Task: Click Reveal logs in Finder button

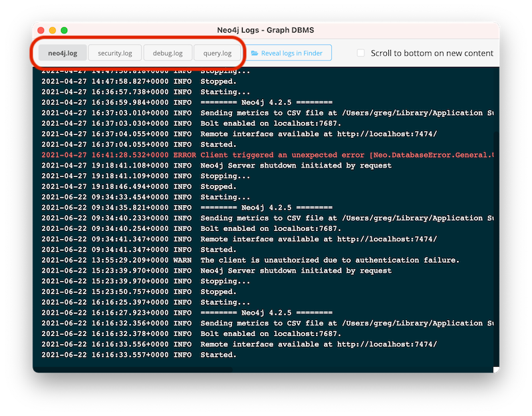Action: (287, 53)
